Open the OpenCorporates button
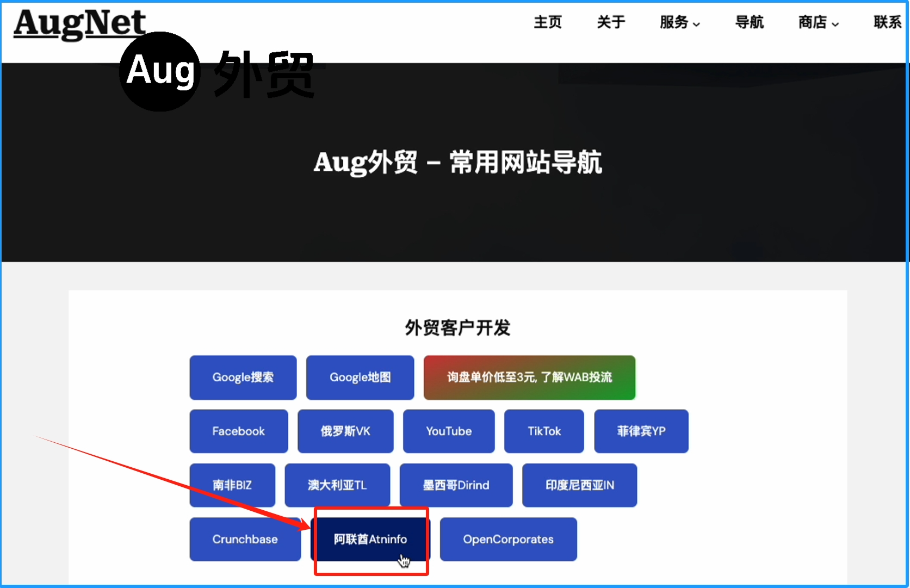 509,539
